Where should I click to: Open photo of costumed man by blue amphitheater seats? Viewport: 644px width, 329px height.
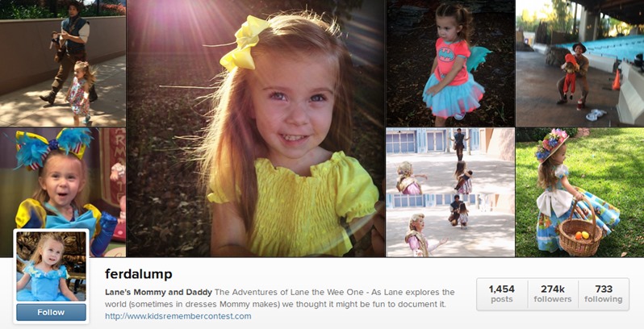pyautogui.click(x=580, y=63)
